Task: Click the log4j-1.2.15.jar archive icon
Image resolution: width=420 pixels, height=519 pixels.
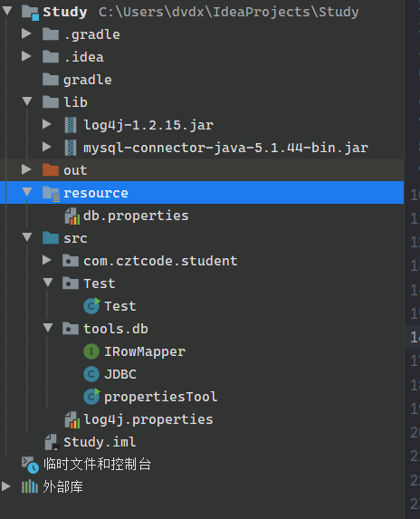Action: point(71,125)
